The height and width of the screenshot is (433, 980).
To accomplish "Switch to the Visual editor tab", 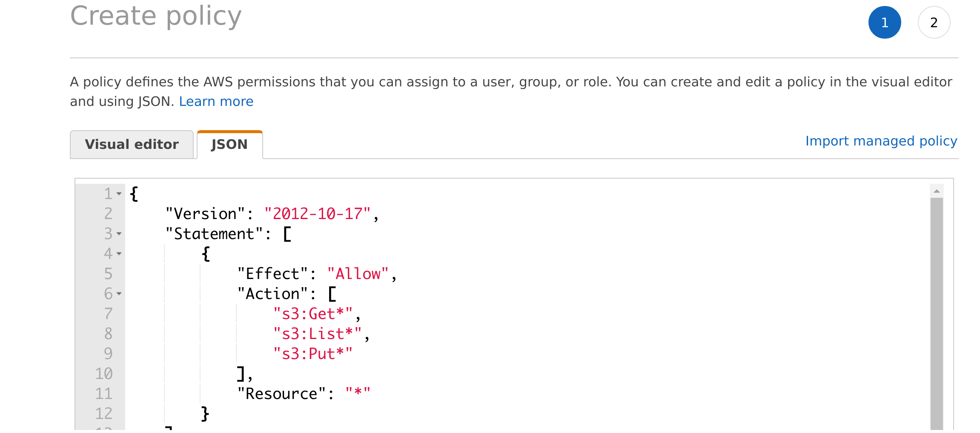I will pos(132,144).
